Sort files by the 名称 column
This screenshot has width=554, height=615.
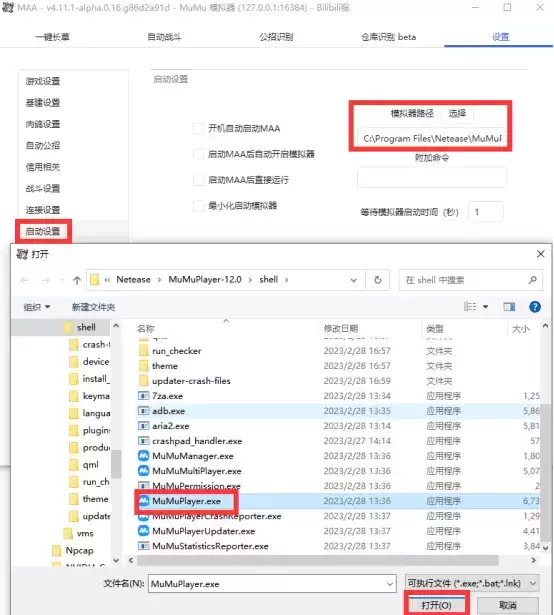point(146,328)
